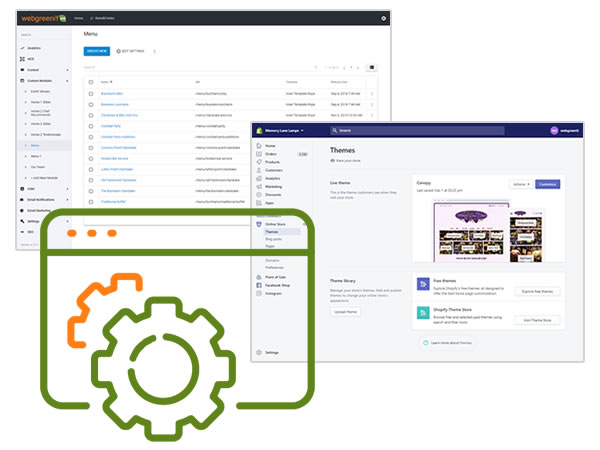Open Home icon in Shopify sidebar
Screen dimensions: 600x450
(x=259, y=146)
